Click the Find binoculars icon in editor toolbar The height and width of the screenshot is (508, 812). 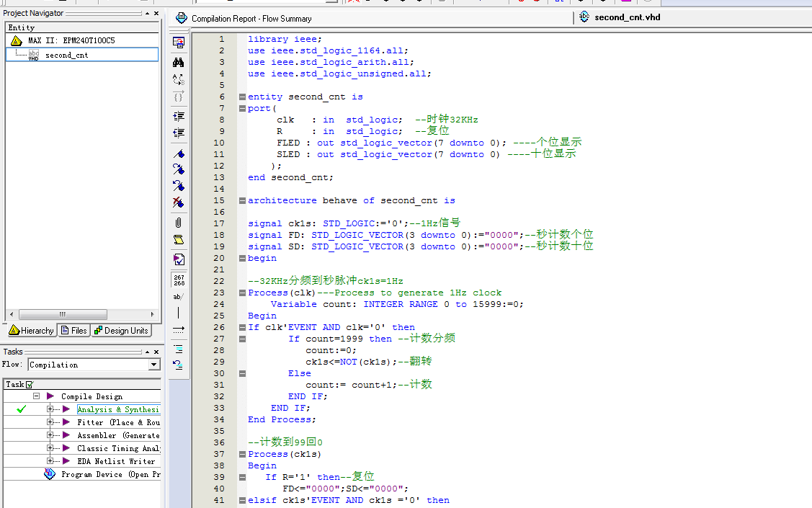(179, 62)
